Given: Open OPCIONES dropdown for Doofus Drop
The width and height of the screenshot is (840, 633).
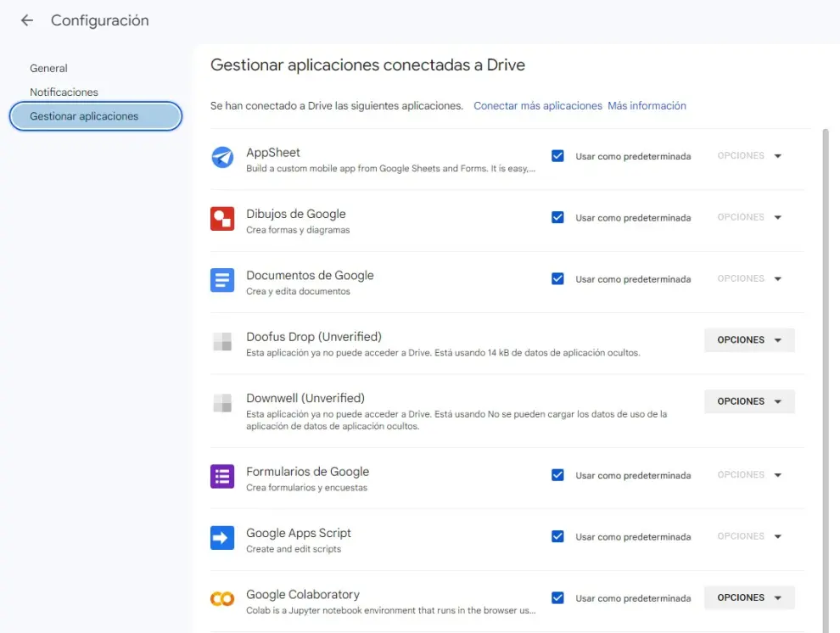Looking at the screenshot, I should tap(749, 340).
